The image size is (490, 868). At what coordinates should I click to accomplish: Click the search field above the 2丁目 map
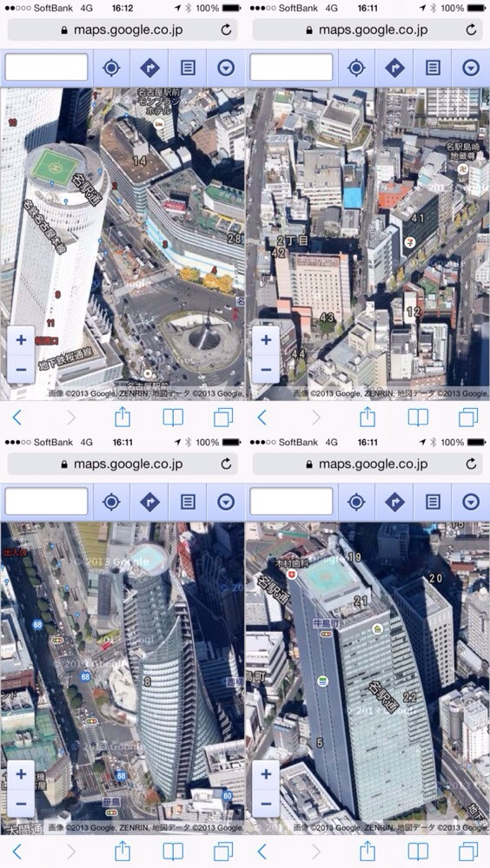click(292, 68)
